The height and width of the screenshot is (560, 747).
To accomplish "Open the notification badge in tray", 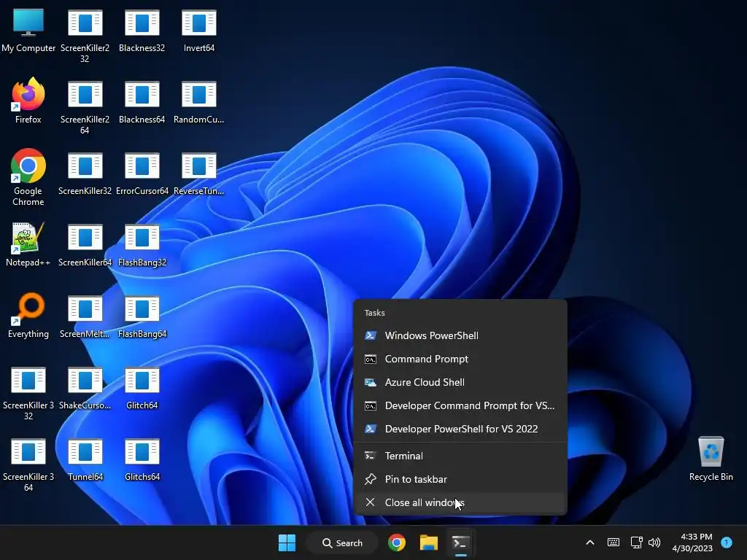I will point(727,542).
